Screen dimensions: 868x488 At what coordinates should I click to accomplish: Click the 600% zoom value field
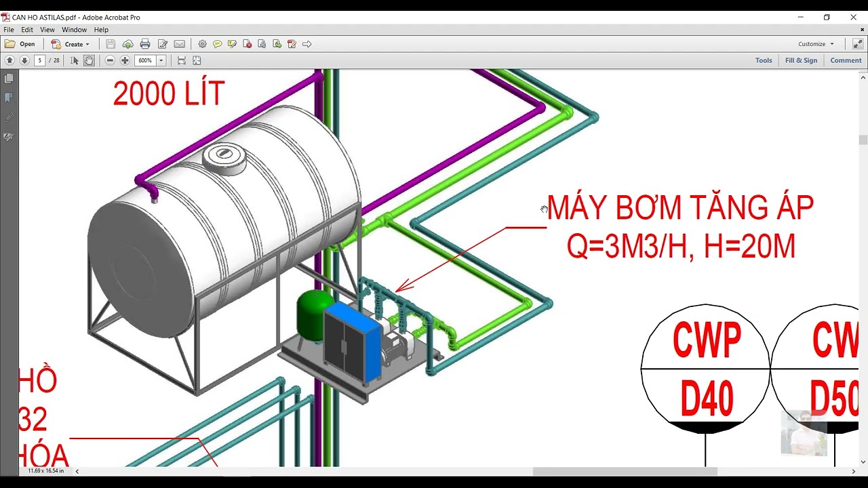click(145, 60)
